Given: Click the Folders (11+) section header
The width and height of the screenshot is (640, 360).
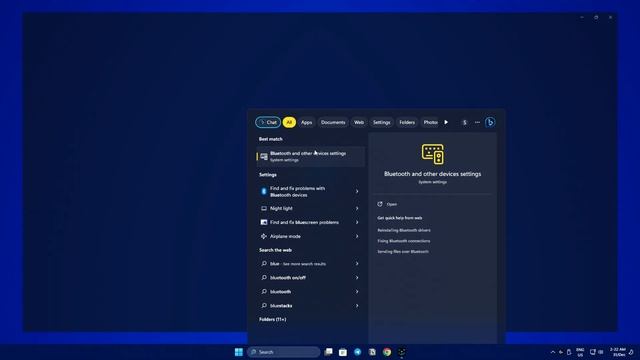Looking at the screenshot, I should click(273, 319).
